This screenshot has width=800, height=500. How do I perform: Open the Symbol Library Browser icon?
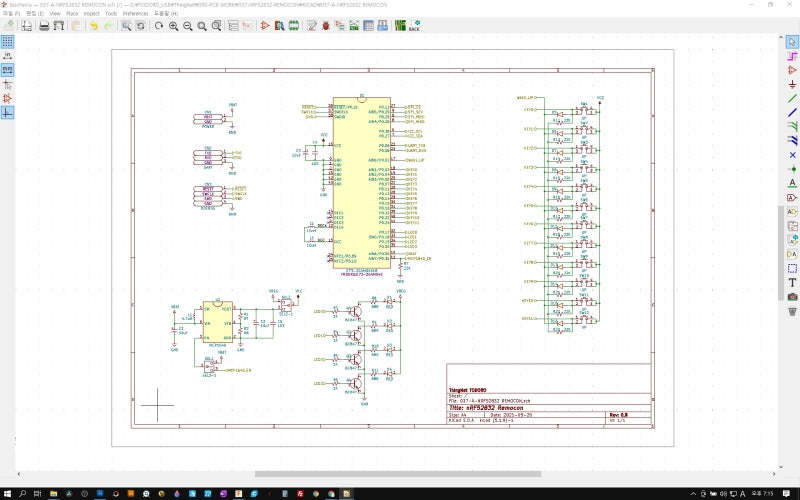tap(279, 26)
